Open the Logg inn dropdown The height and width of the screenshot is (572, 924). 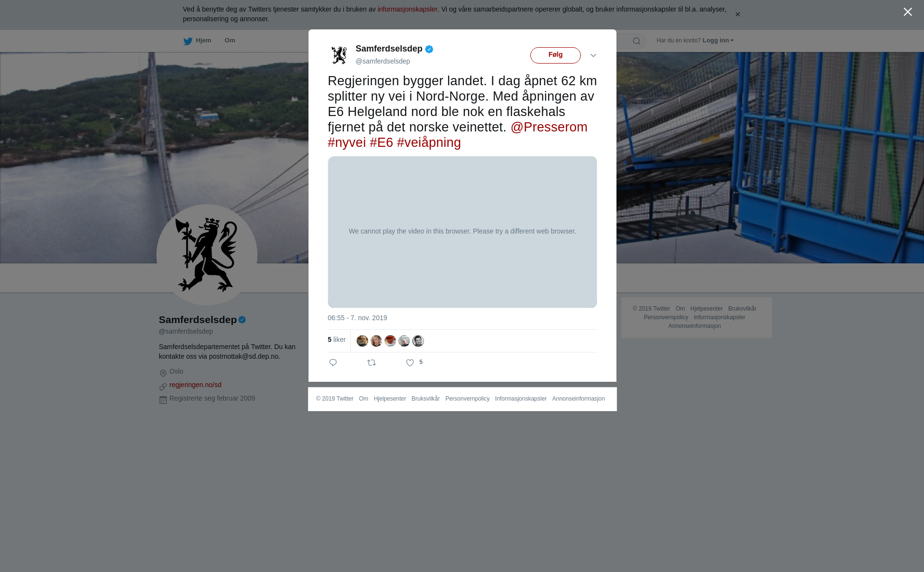pyautogui.click(x=718, y=40)
